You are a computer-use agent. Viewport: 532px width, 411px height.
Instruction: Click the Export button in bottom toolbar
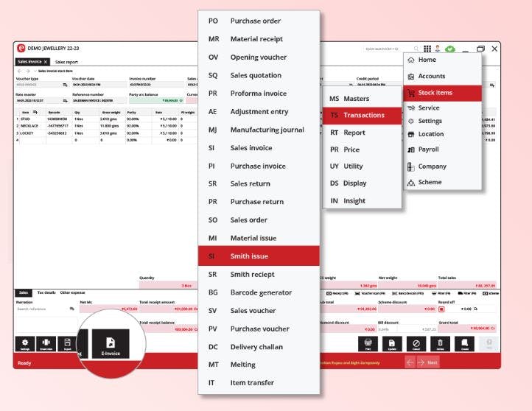click(x=67, y=344)
